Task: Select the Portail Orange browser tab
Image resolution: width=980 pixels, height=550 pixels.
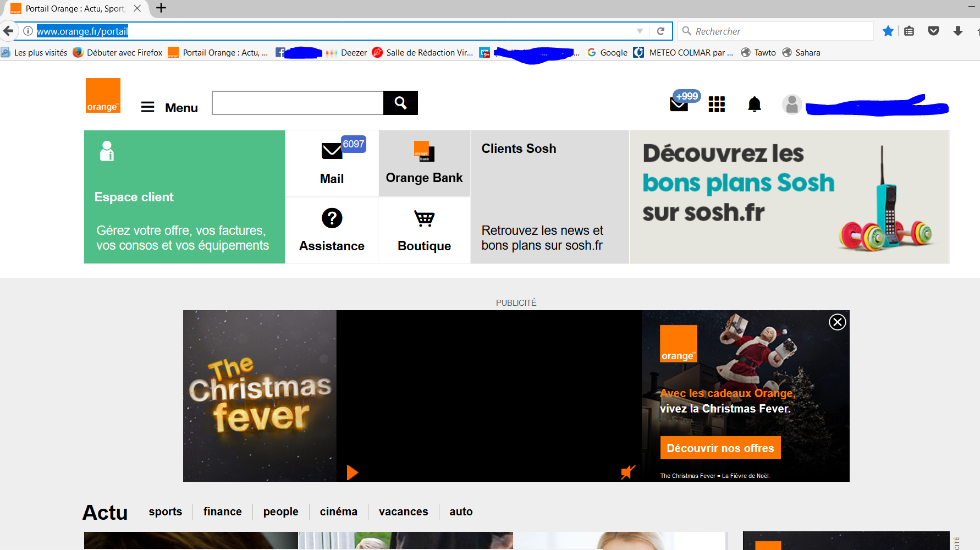Action: click(75, 8)
